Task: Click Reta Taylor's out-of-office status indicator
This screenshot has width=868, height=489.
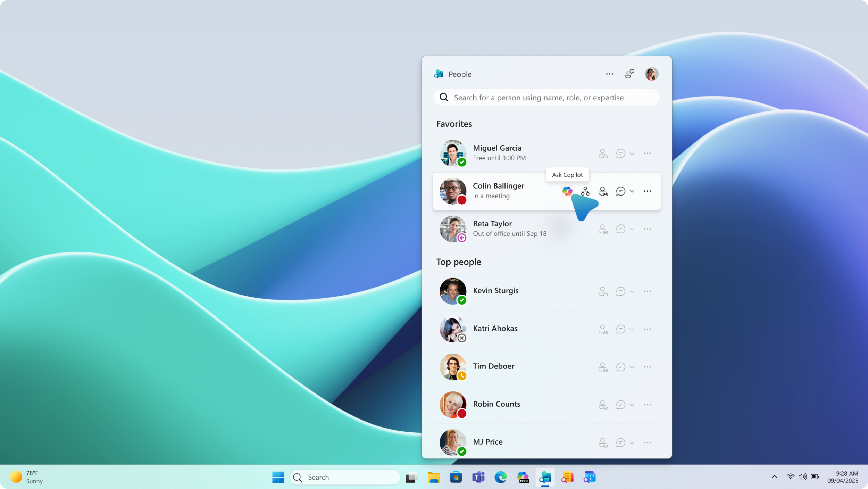Action: tap(462, 238)
